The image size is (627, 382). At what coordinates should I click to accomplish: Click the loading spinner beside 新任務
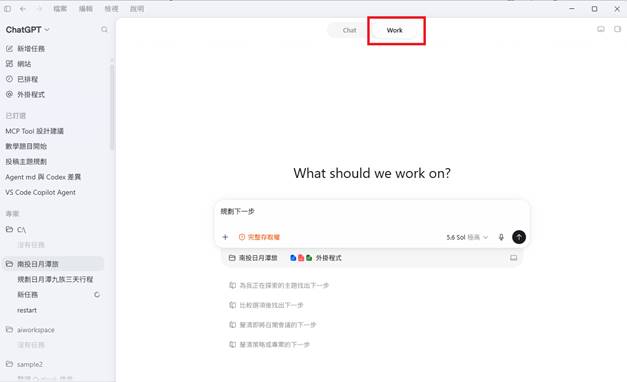[x=97, y=295]
